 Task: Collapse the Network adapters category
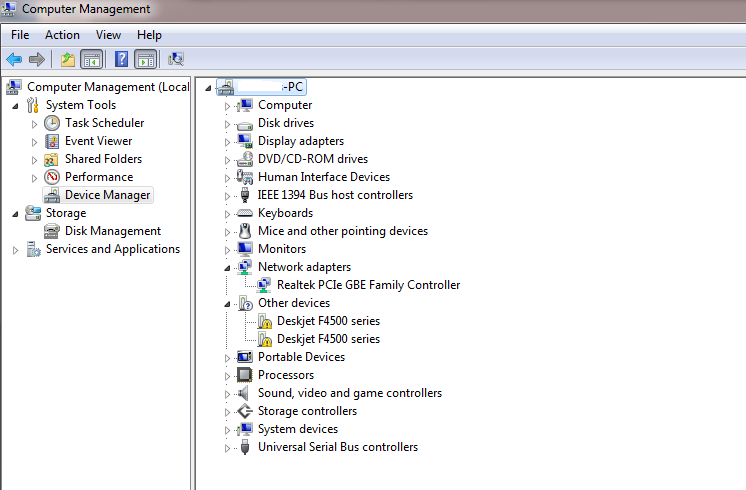pos(227,268)
